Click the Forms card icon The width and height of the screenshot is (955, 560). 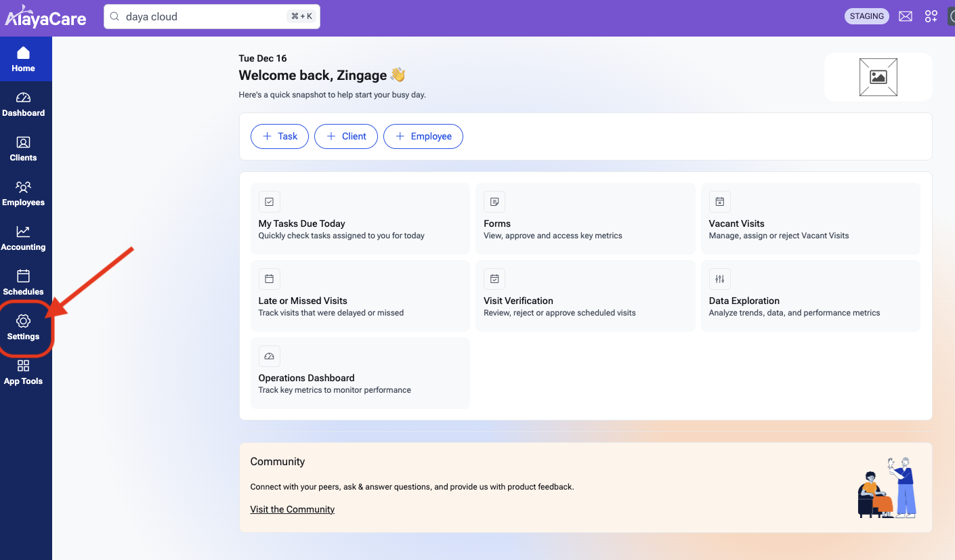(x=494, y=202)
